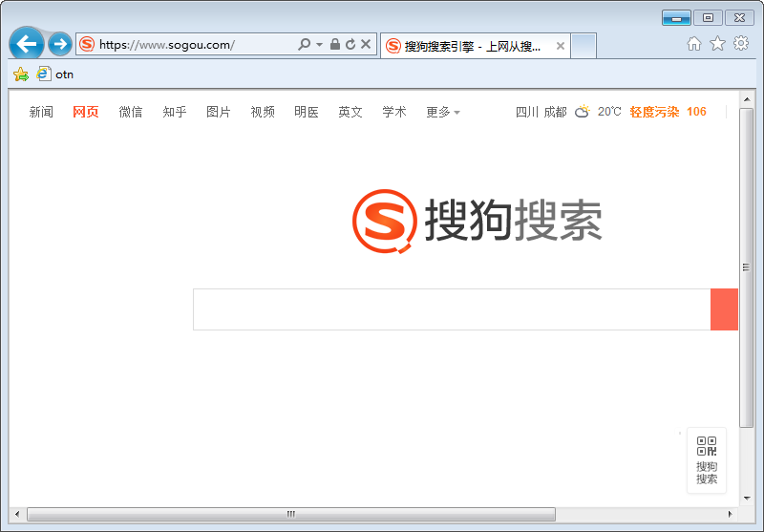Click the vertical scrollbar down arrow
The width and height of the screenshot is (764, 532).
click(747, 499)
